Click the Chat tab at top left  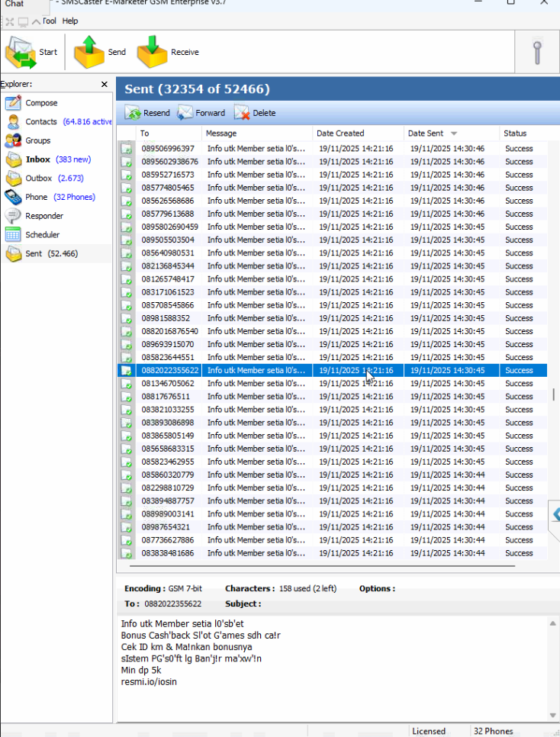pos(14,4)
